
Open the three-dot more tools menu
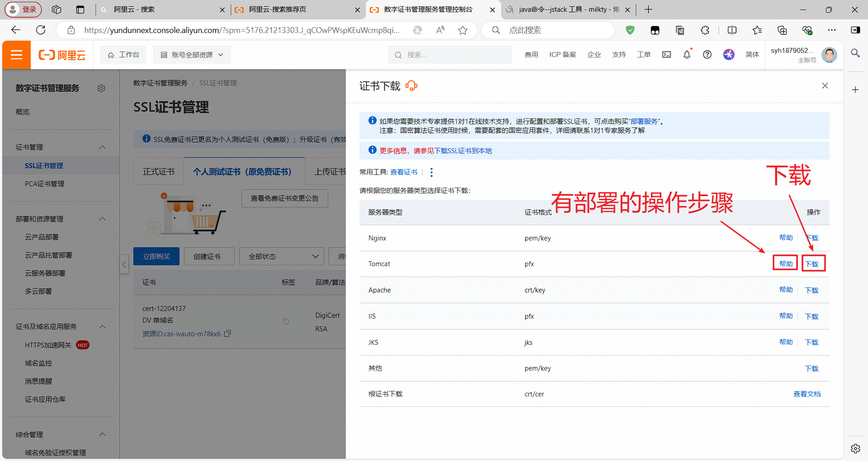click(432, 172)
